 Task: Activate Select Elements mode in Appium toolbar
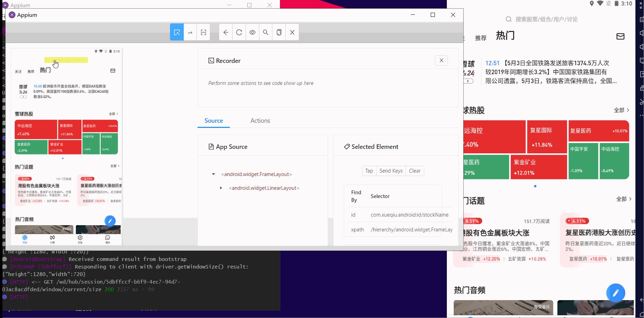pos(177,32)
